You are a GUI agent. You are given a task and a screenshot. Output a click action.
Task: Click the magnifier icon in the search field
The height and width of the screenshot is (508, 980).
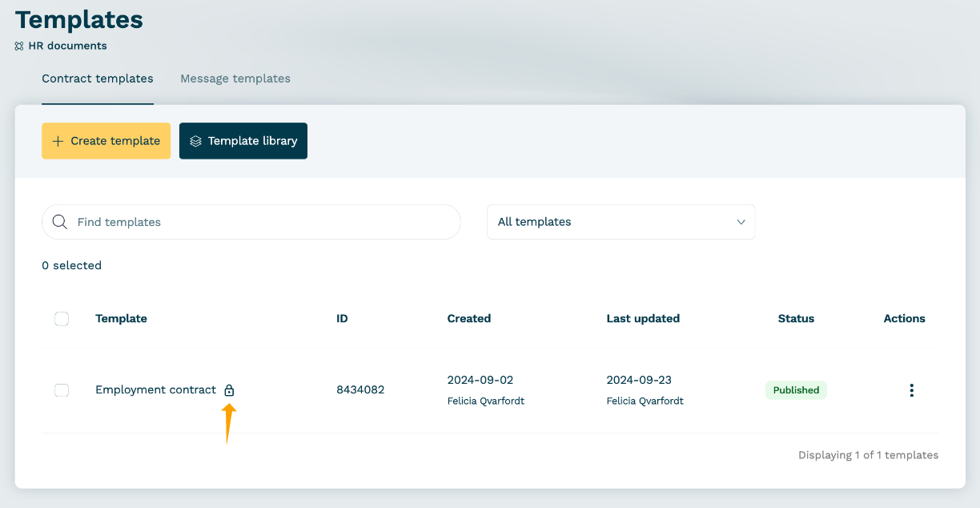click(x=59, y=222)
